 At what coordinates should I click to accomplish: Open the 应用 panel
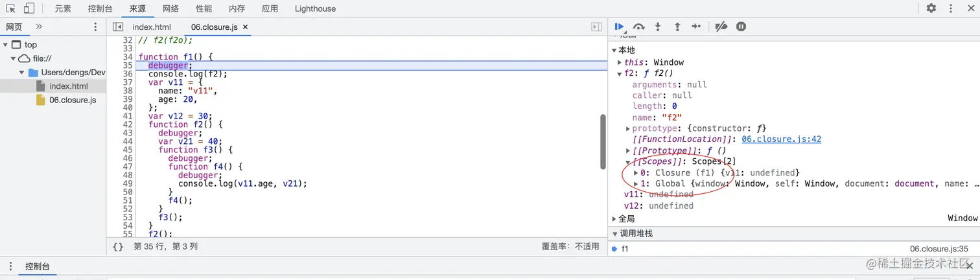[x=270, y=8]
